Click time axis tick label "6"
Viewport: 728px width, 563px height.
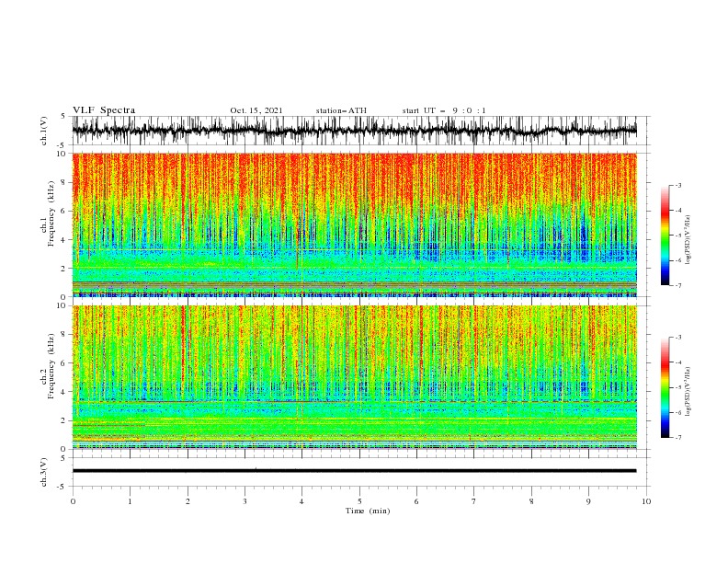(416, 501)
